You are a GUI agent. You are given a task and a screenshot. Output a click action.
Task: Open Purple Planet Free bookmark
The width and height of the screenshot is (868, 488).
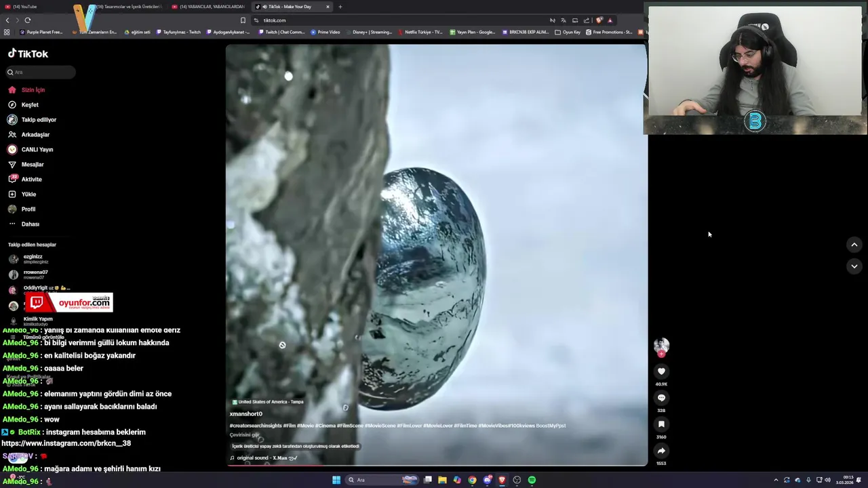coord(41,32)
